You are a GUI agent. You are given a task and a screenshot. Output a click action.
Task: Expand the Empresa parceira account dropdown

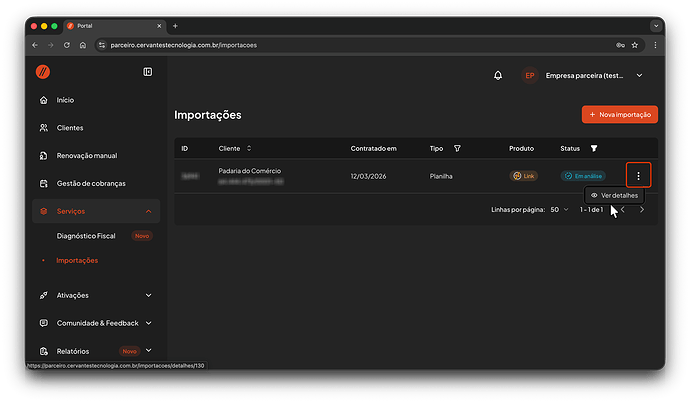[639, 75]
